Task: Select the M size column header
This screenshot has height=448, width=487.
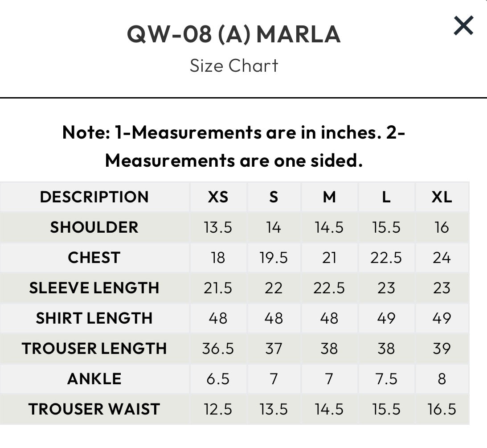Action: pos(329,197)
